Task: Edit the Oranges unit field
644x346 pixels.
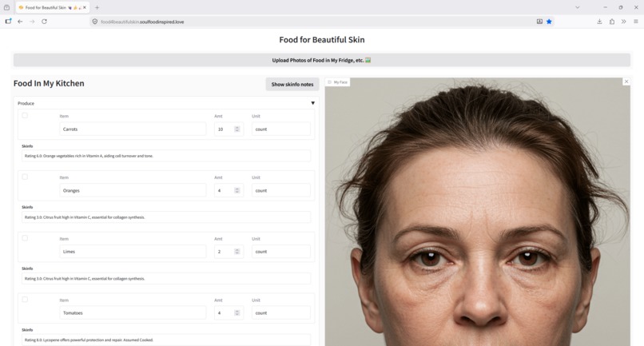Action: pos(281,190)
